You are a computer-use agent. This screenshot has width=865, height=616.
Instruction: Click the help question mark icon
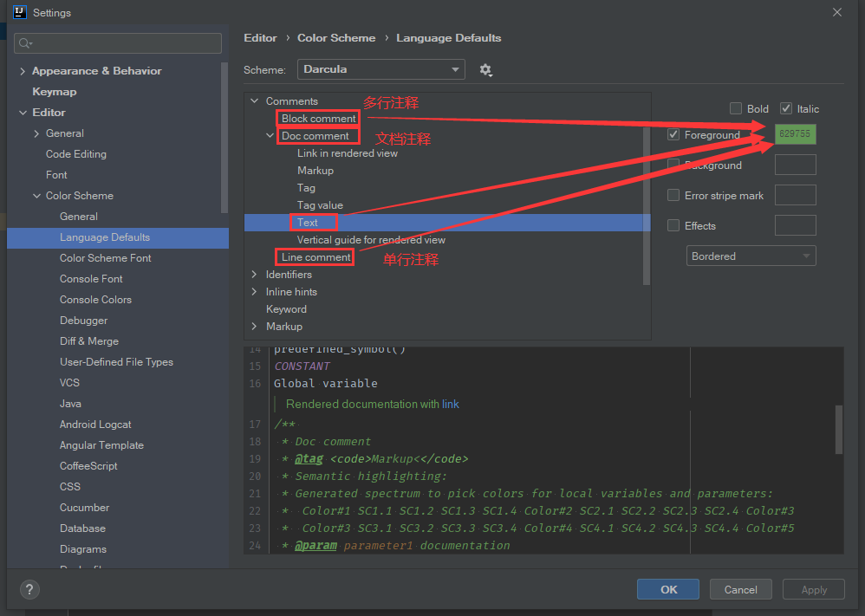[x=29, y=589]
